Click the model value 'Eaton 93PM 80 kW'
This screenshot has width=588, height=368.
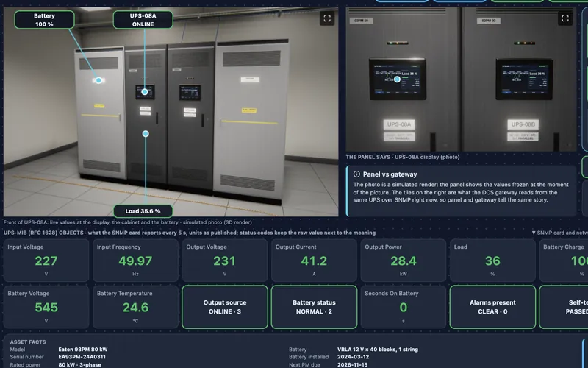pos(83,350)
